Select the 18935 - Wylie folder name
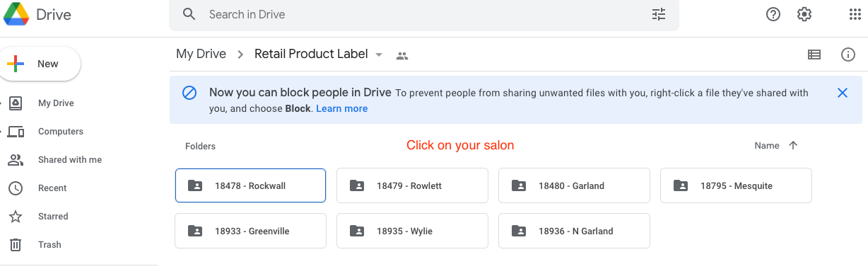The height and width of the screenshot is (269, 868). pyautogui.click(x=404, y=231)
